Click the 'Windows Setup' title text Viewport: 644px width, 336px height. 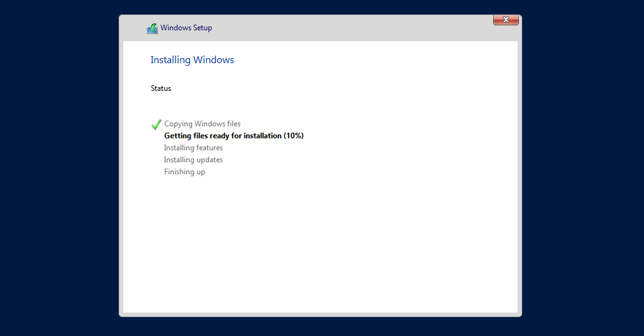pos(186,28)
